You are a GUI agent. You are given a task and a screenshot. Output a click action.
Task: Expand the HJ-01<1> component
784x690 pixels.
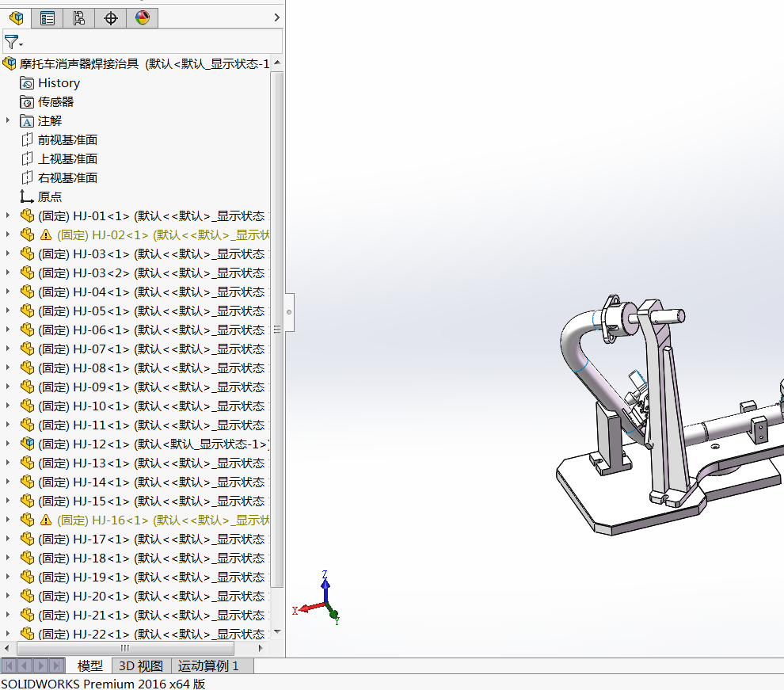pos(7,215)
